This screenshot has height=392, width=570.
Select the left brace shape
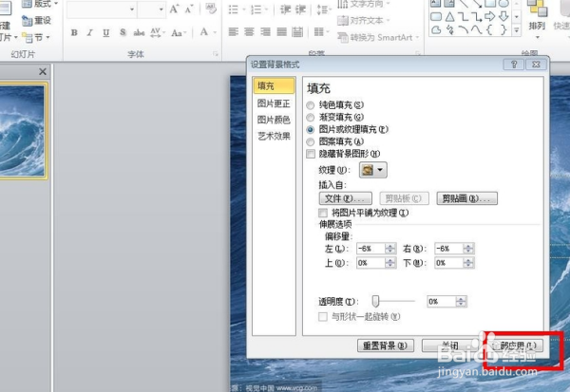click(x=489, y=29)
